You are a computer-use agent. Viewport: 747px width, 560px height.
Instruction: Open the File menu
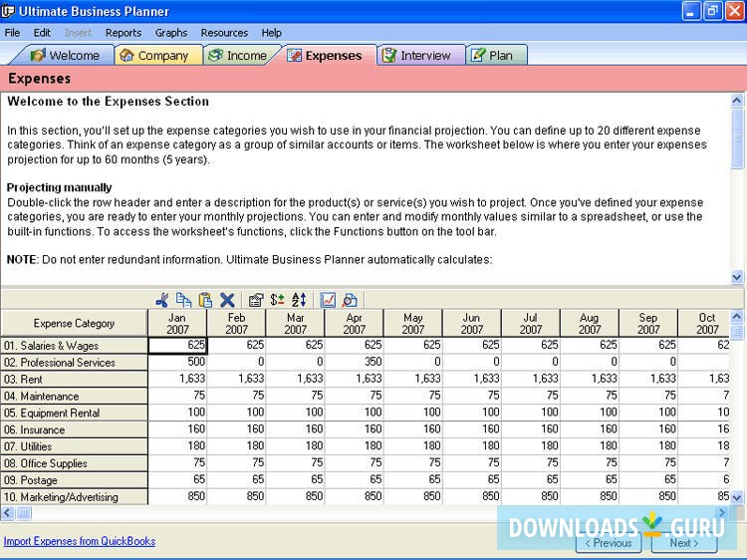tap(12, 33)
